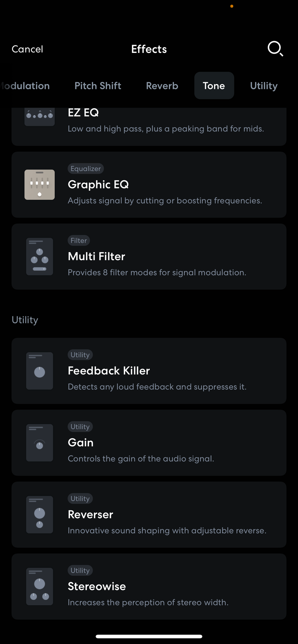Choose the Graphic EQ effect title
The height and width of the screenshot is (644, 298).
(98, 184)
